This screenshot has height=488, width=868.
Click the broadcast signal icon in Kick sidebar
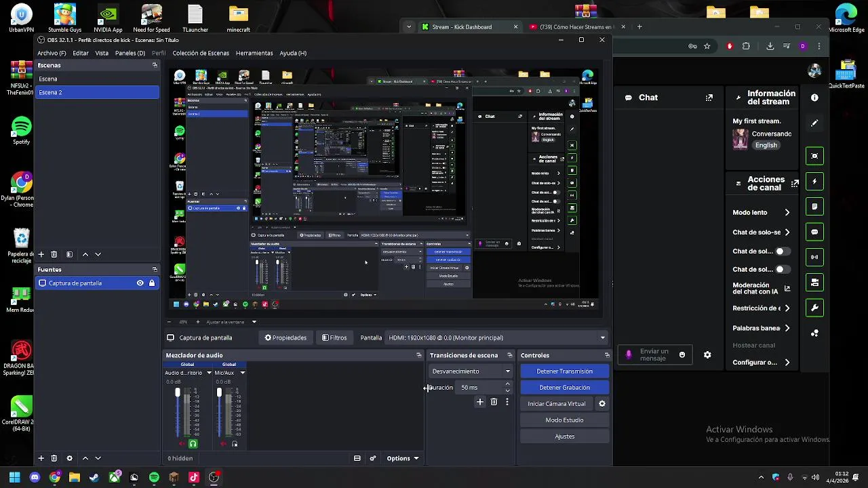click(814, 257)
